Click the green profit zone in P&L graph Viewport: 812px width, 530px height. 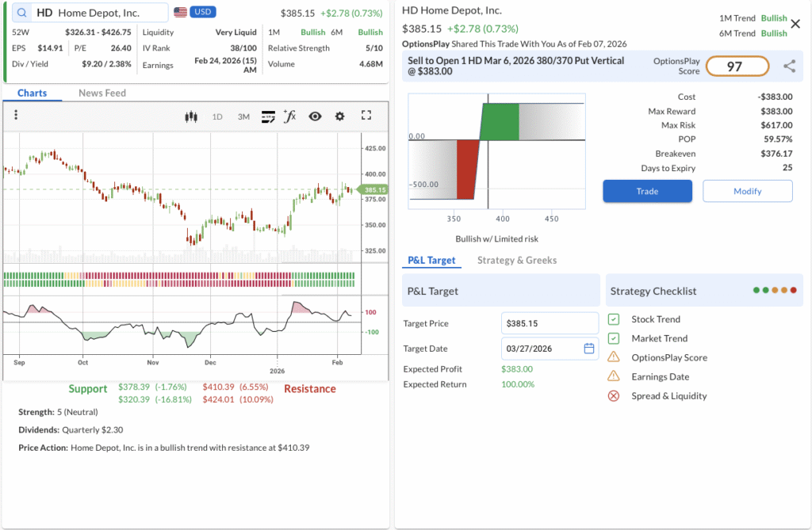coord(500,122)
